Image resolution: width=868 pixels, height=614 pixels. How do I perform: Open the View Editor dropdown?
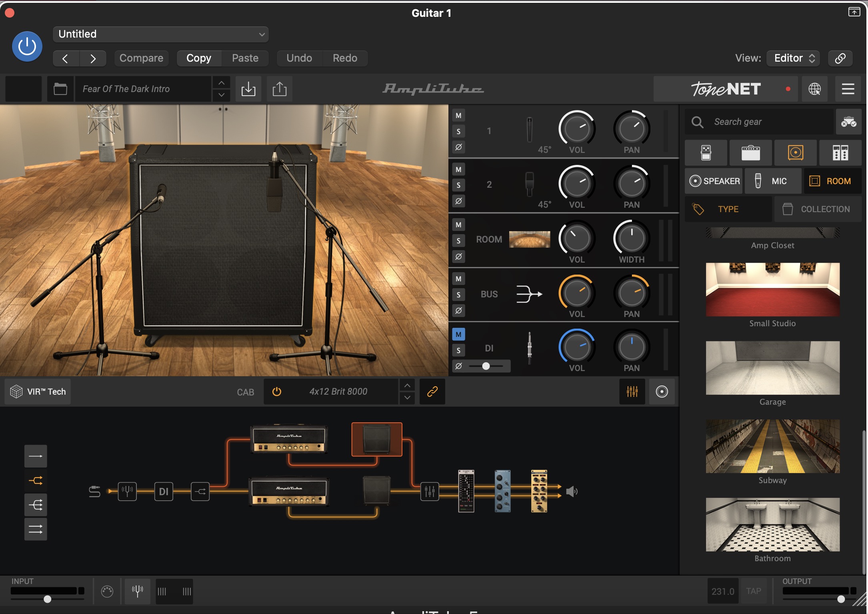pyautogui.click(x=793, y=58)
